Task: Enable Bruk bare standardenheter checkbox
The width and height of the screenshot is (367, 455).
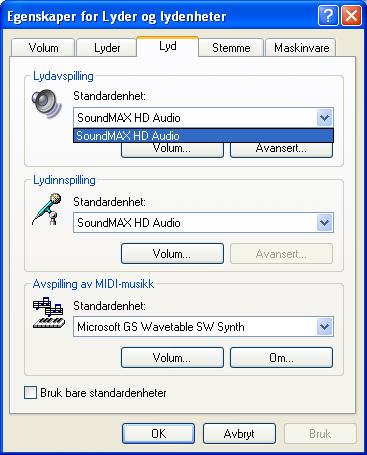Action: click(30, 392)
